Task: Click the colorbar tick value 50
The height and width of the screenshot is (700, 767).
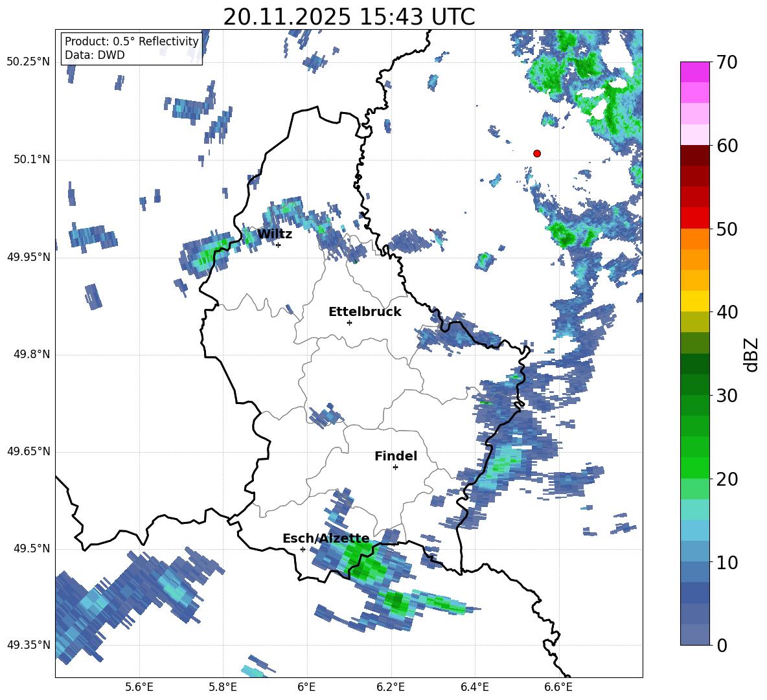Action: click(x=727, y=229)
